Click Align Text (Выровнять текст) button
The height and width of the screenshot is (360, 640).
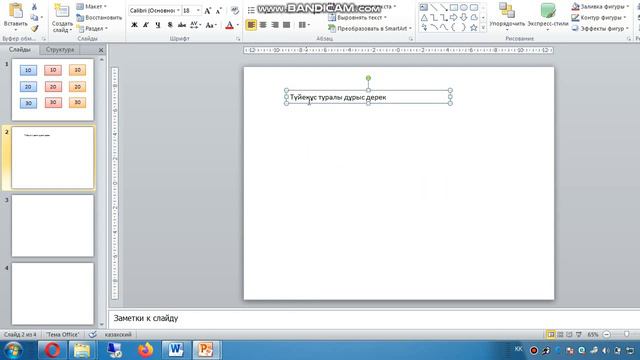(358, 18)
